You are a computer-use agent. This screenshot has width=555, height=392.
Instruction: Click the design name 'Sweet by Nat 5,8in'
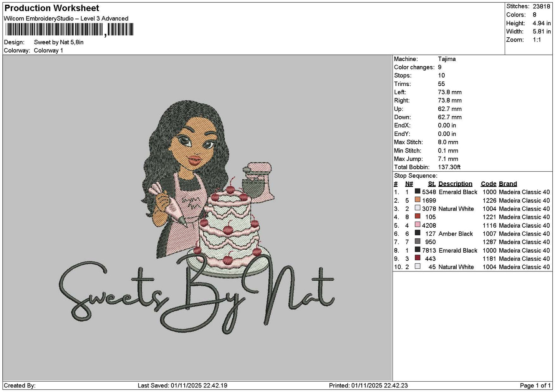tap(58, 42)
